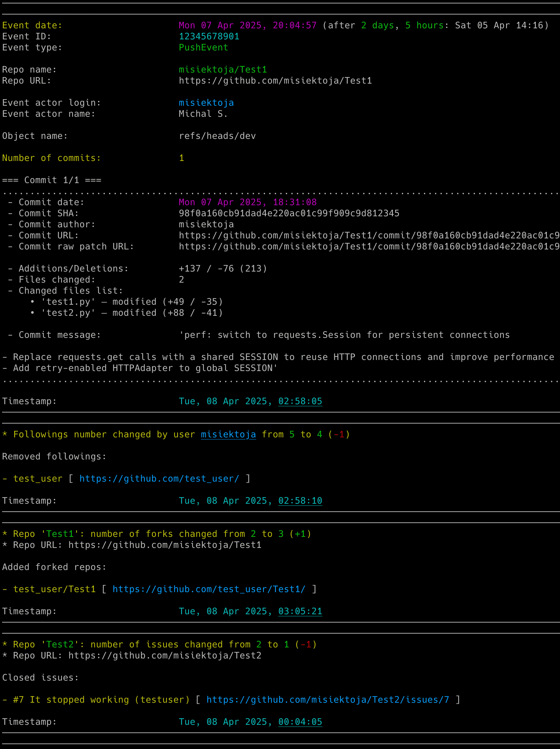Click the PushEvent type label
This screenshot has width=560, height=749.
pos(203,47)
